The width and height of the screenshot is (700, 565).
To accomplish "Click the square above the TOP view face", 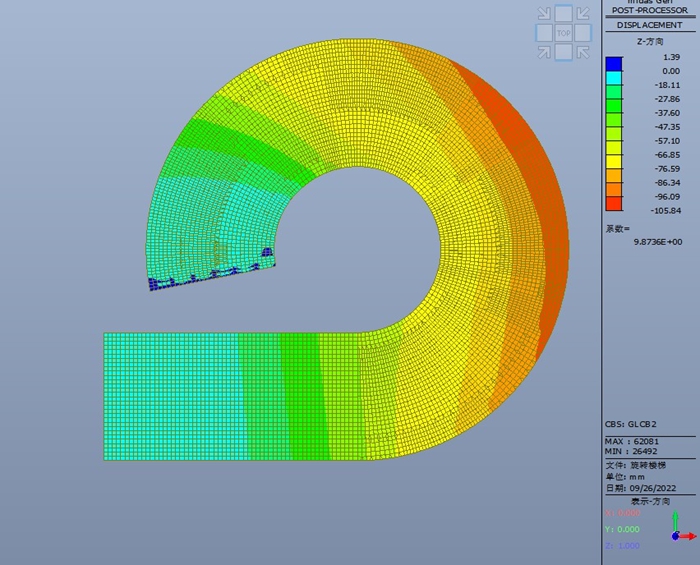I will point(564,13).
